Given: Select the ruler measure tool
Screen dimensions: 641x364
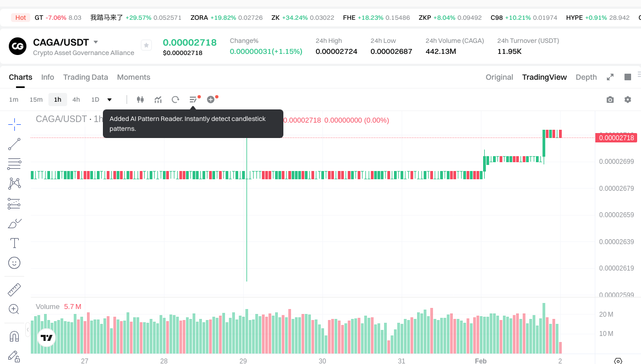Looking at the screenshot, I should (14, 289).
